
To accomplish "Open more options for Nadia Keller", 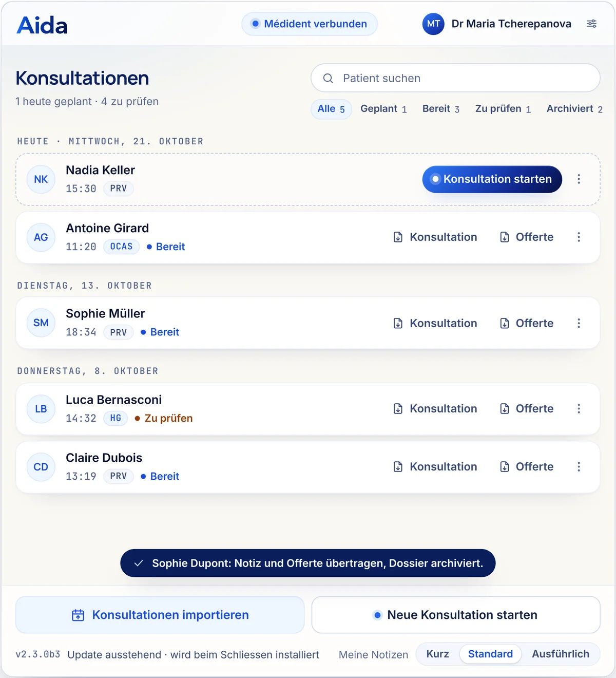I will click(x=579, y=179).
